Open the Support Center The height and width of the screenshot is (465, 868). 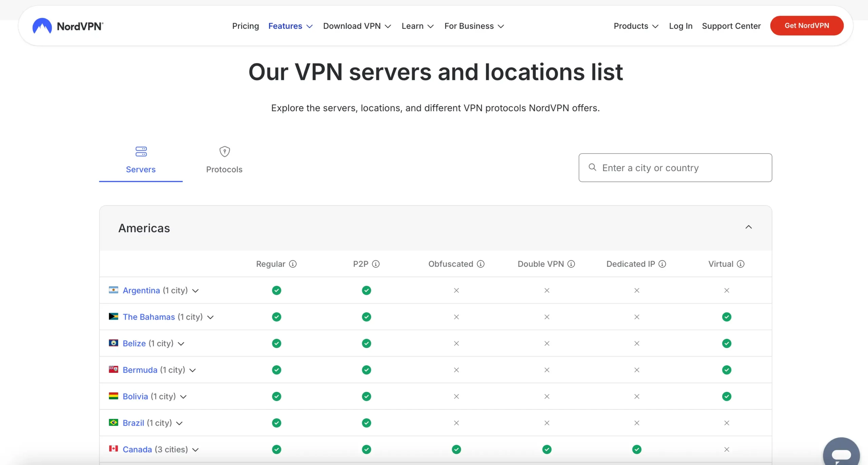(x=731, y=26)
